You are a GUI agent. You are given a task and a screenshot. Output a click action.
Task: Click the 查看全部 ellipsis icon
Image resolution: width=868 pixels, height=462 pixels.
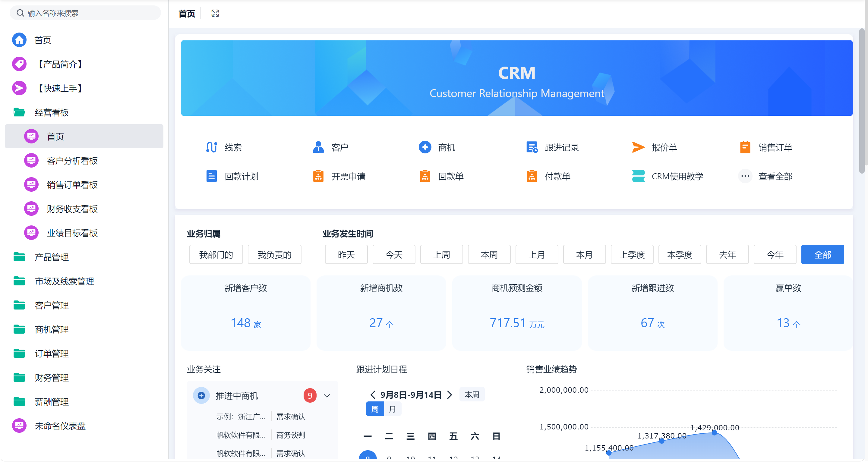(745, 176)
